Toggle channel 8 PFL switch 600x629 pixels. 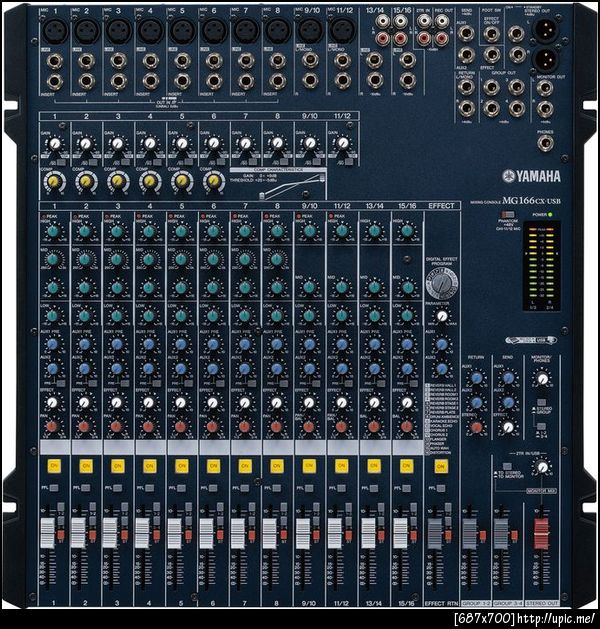(278, 488)
